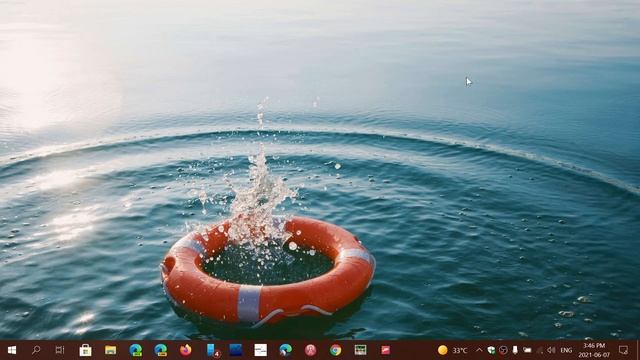Launch Microsoft Store from taskbar

(85, 350)
